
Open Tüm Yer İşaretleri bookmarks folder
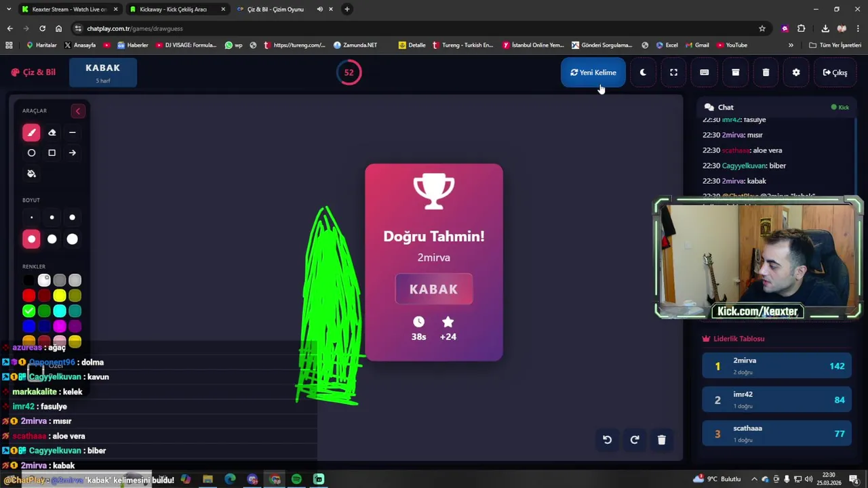[x=835, y=45]
